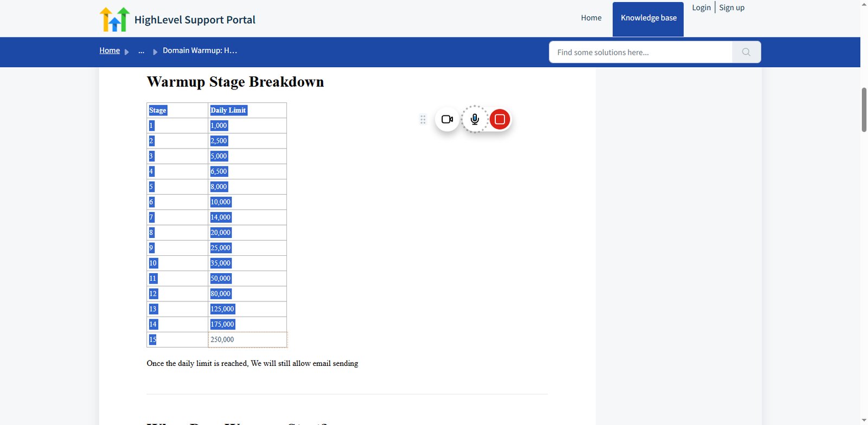Click the search magnifier button

coord(746,52)
